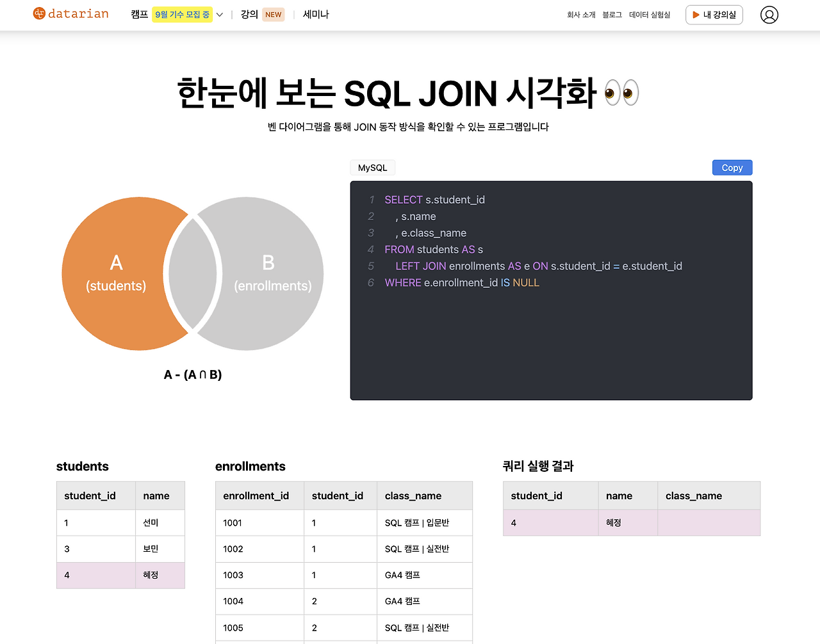This screenshot has width=820, height=644.
Task: Select 혜정 in query result row
Action: click(628, 523)
